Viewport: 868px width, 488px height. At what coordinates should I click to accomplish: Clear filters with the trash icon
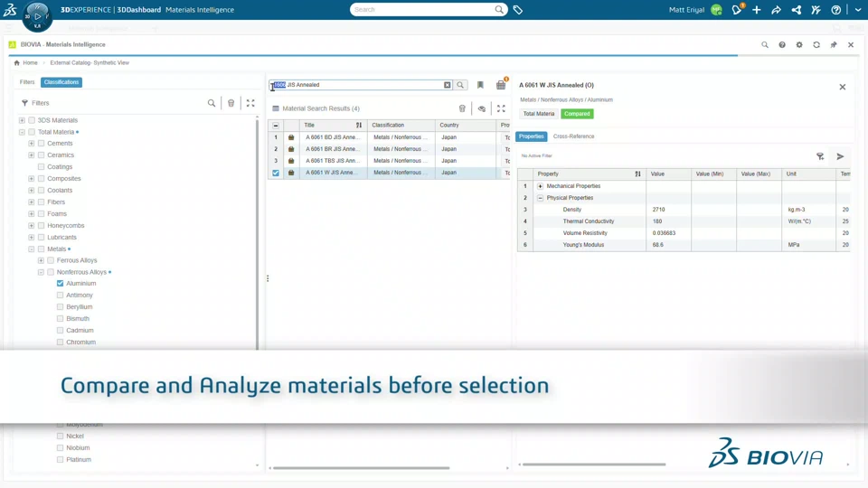[x=231, y=103]
